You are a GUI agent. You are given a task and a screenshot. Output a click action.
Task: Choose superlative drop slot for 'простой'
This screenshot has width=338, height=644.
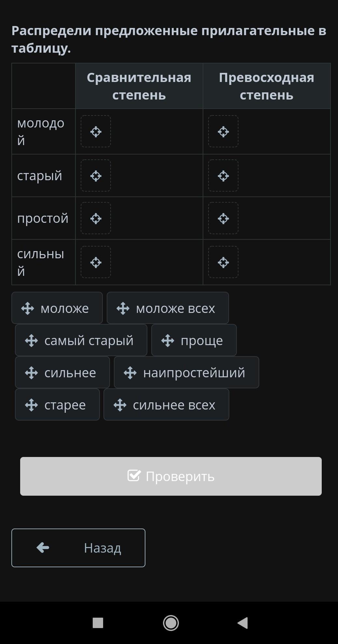click(223, 219)
